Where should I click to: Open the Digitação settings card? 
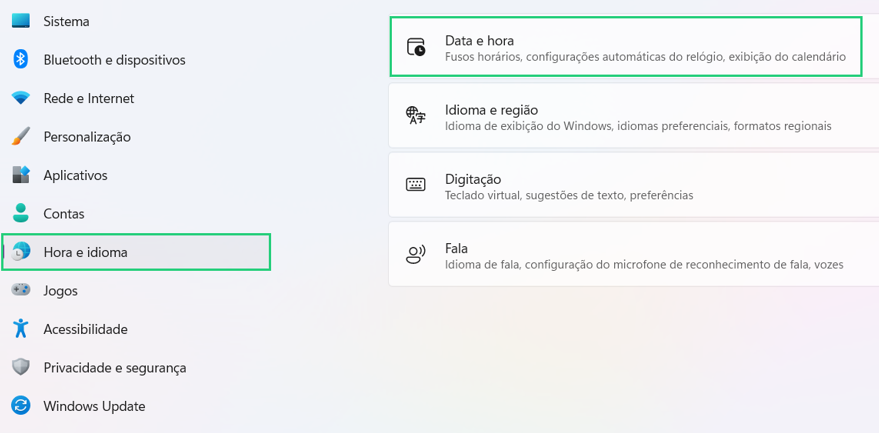tap(633, 185)
